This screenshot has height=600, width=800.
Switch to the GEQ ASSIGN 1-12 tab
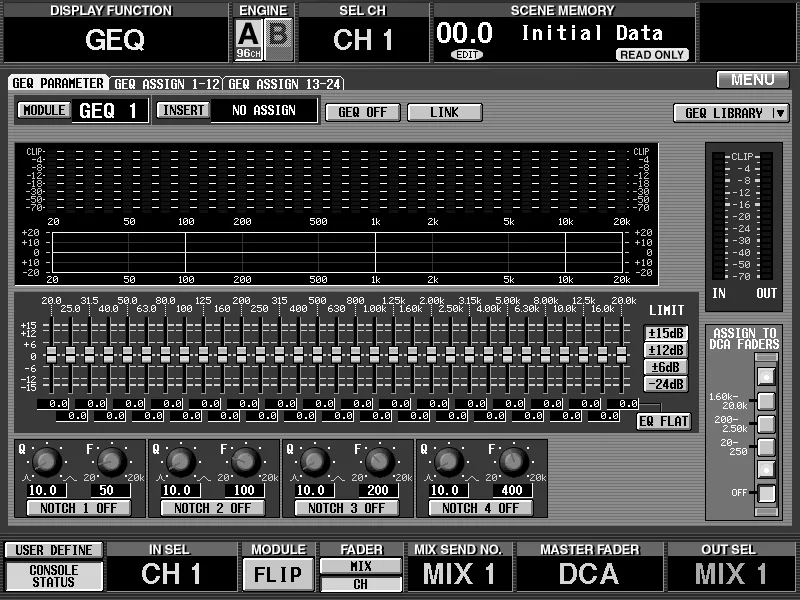[x=166, y=84]
